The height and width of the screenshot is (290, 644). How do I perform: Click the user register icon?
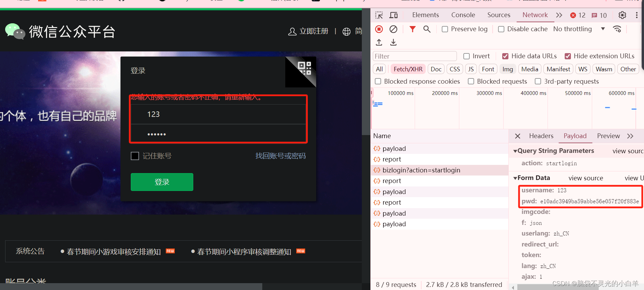tap(292, 32)
